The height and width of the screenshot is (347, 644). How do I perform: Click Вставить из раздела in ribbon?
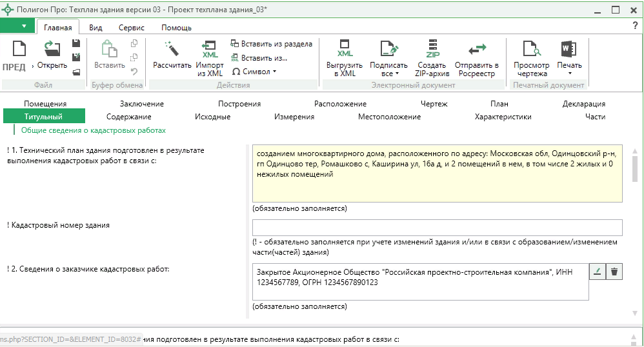pos(272,44)
